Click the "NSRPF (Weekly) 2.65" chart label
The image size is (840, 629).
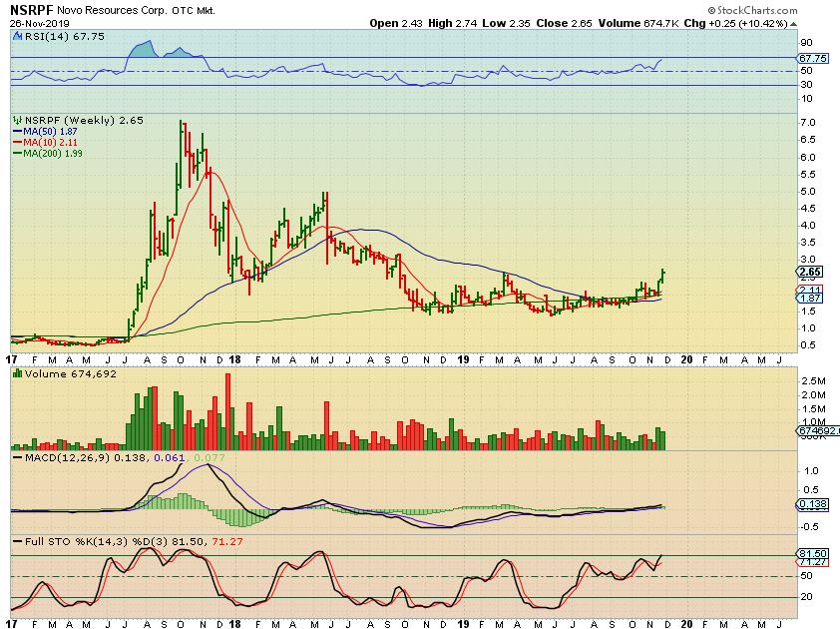coord(84,120)
